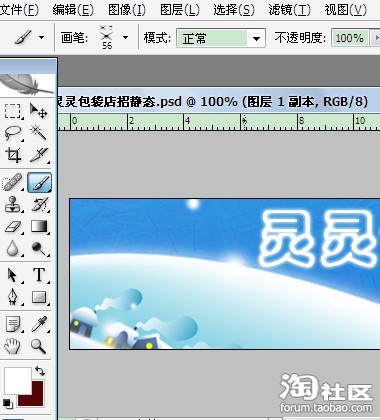The image size is (380, 420).
Task: Swap foreground and background colors
Action: [x=40, y=371]
